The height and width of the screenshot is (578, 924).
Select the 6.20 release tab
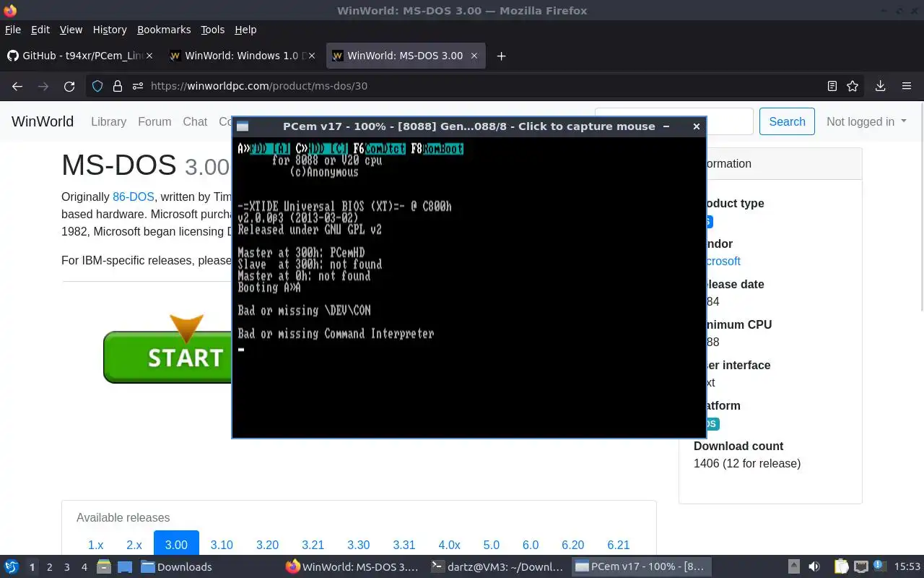click(573, 545)
